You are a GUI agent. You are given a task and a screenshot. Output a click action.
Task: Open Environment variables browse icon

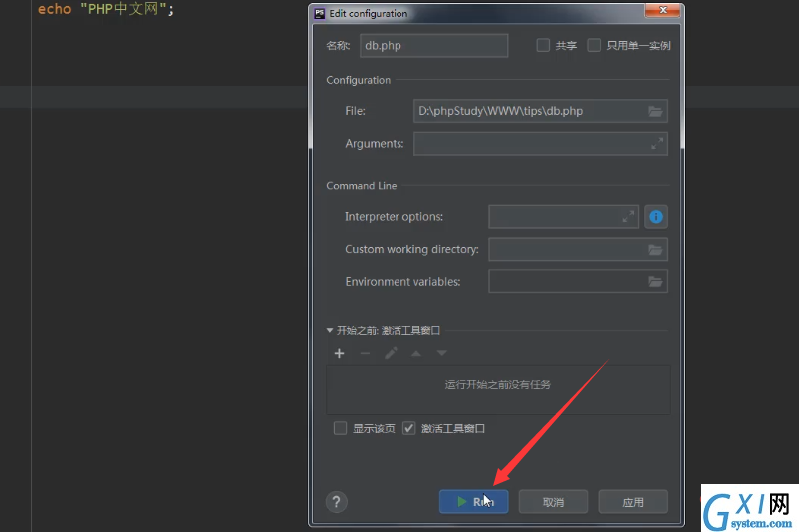655,281
